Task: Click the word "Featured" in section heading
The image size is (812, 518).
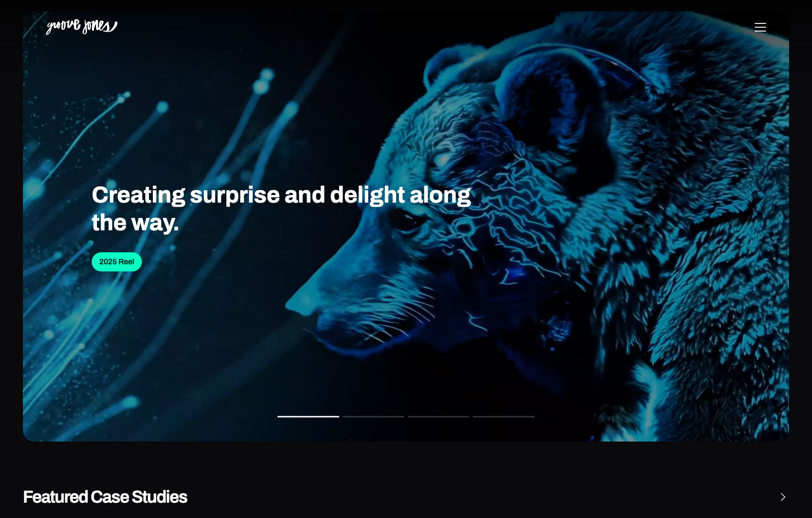Action: pos(55,497)
